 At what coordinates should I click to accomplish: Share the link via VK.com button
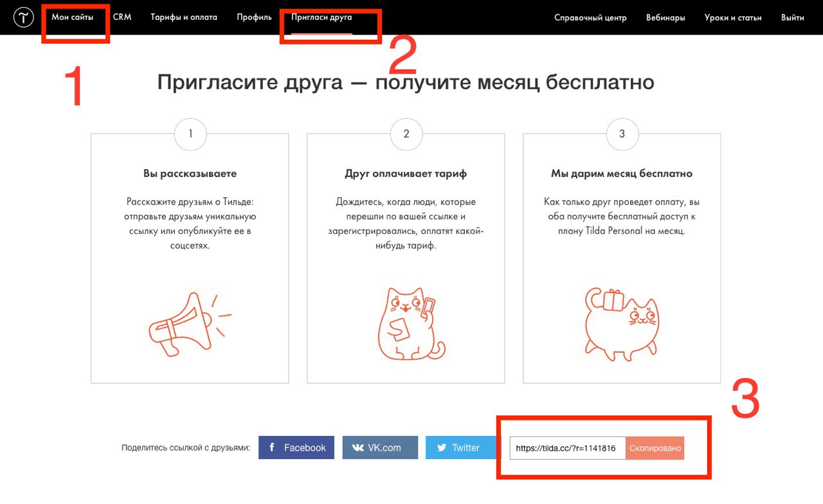click(x=380, y=447)
